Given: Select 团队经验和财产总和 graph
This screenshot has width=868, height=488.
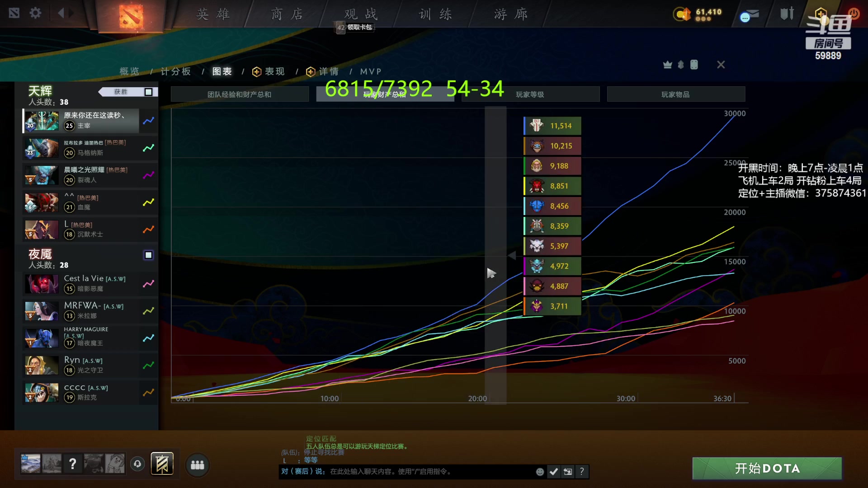Looking at the screenshot, I should pyautogui.click(x=240, y=94).
